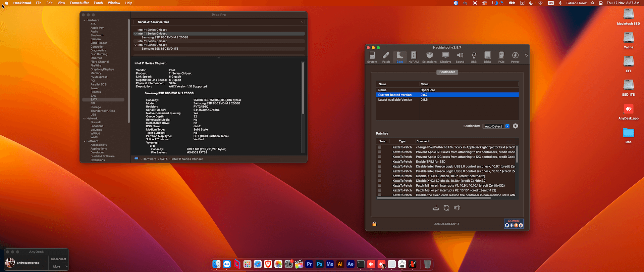
Task: Open the System tab icon in Hackintool
Action: [372, 57]
